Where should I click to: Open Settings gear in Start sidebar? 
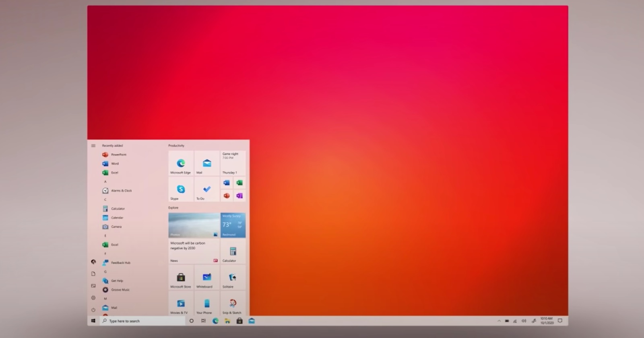point(93,298)
